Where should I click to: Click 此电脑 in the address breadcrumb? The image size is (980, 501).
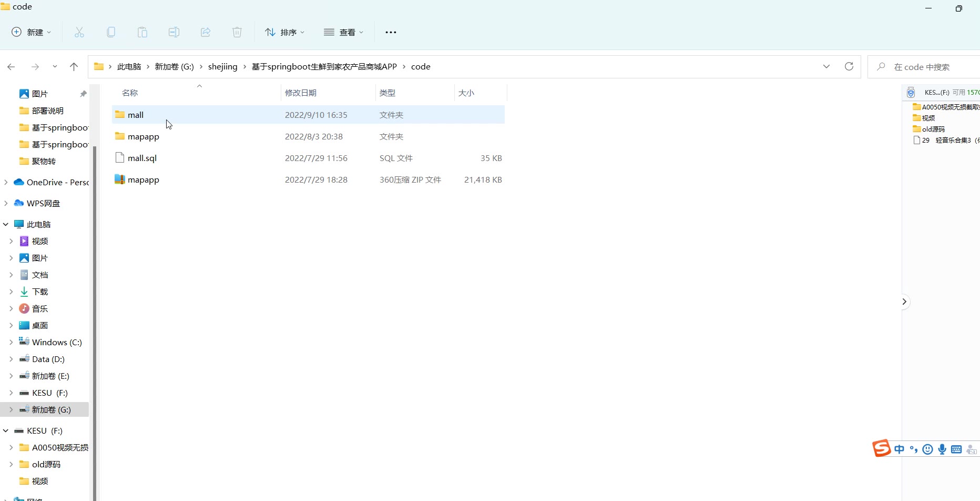[129, 67]
